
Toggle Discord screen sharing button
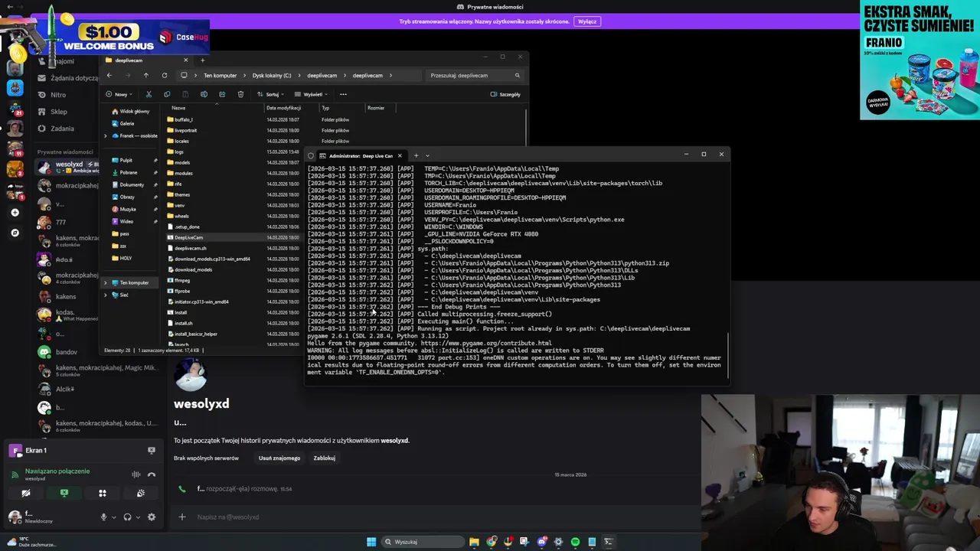coord(64,493)
